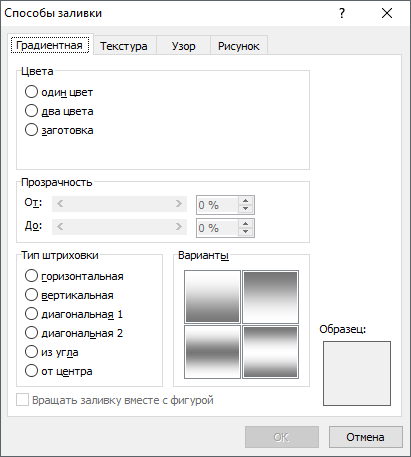Select top-right variant, dark-to-light gradient
Image resolution: width=411 pixels, height=457 pixels.
(270, 297)
